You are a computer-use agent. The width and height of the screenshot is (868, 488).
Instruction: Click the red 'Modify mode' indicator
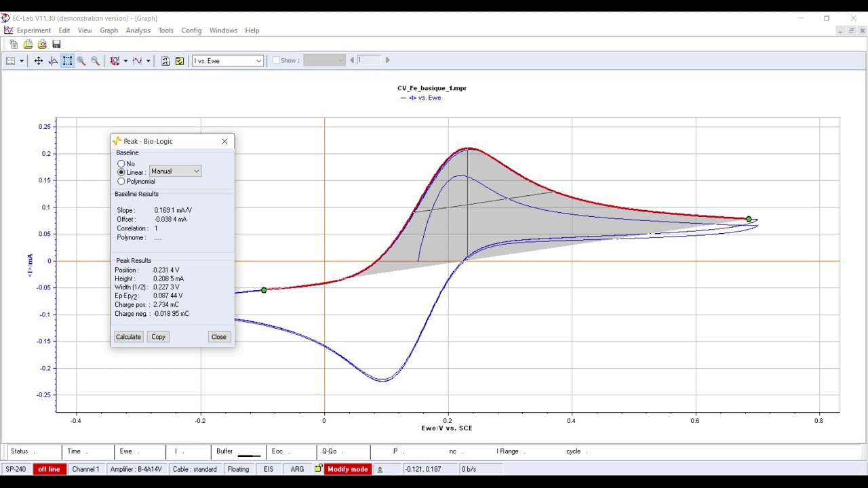(x=347, y=469)
